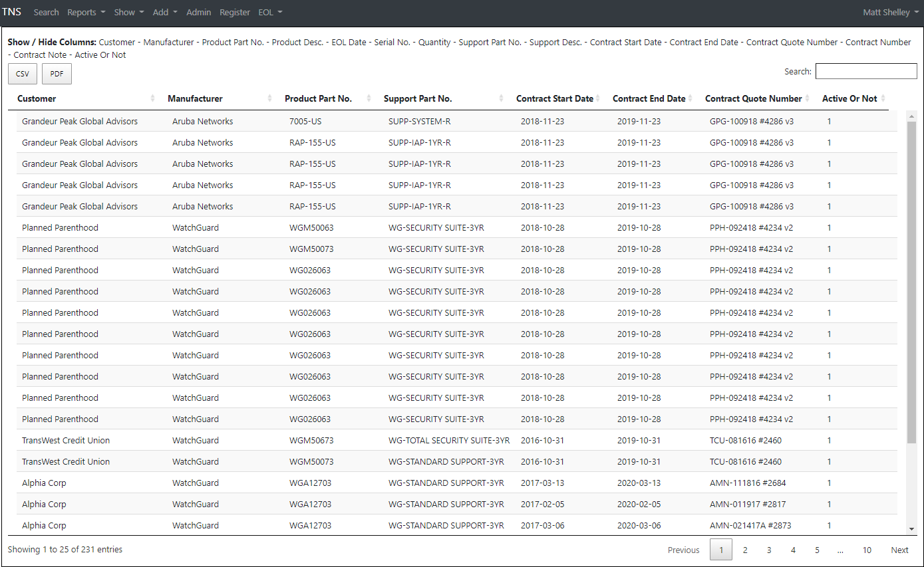Image resolution: width=924 pixels, height=567 pixels.
Task: Expand the Show dropdown in navbar
Action: point(128,12)
